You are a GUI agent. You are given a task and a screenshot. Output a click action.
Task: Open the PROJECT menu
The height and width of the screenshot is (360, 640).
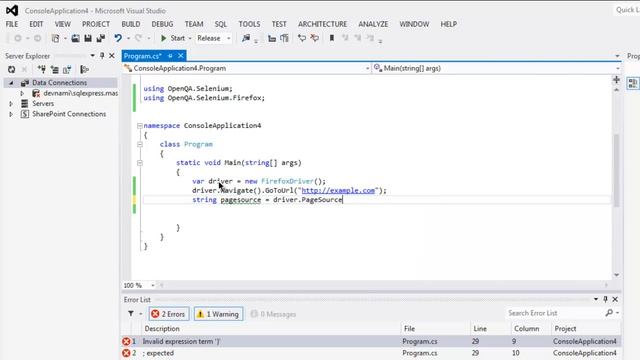96,24
